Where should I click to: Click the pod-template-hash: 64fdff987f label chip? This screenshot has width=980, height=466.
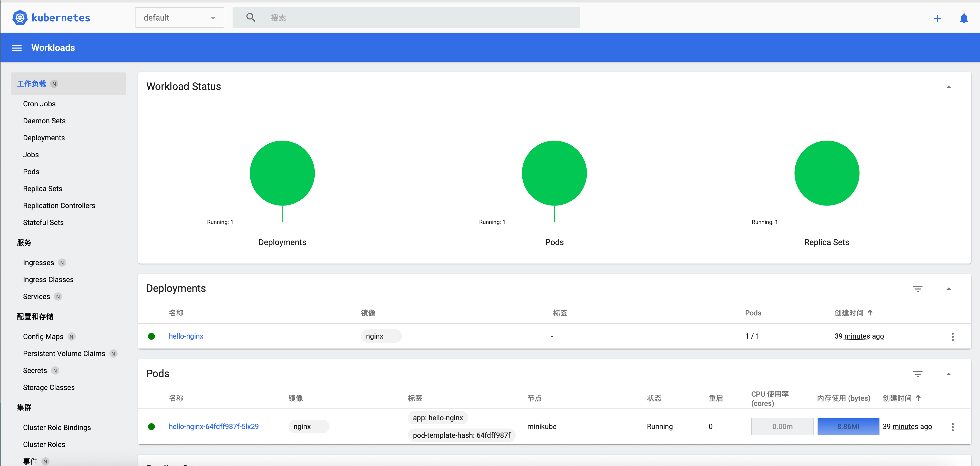[x=462, y=435]
